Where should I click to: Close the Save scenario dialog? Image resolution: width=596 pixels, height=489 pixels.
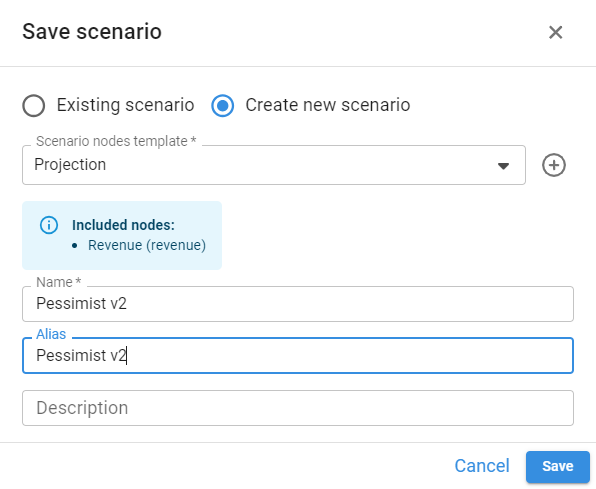[x=555, y=32]
